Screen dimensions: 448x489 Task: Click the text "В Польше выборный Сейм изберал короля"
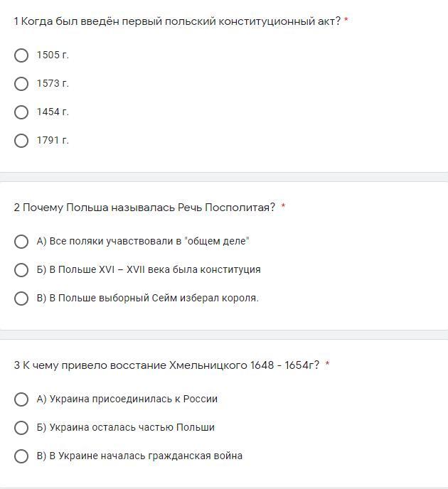click(148, 299)
